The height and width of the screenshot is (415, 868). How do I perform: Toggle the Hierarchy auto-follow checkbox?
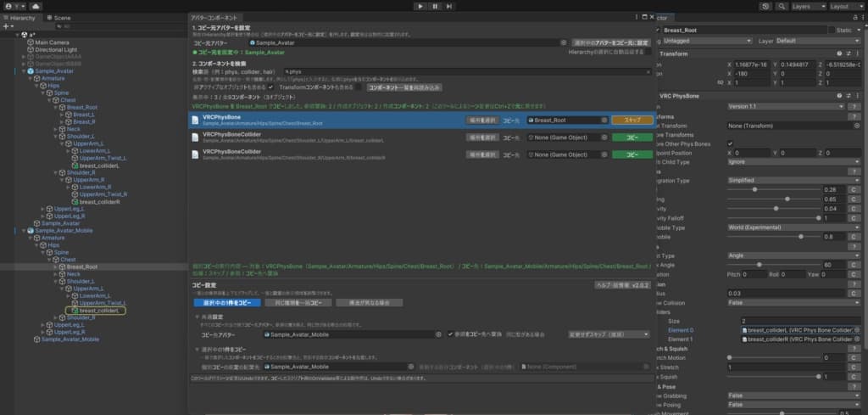648,52
